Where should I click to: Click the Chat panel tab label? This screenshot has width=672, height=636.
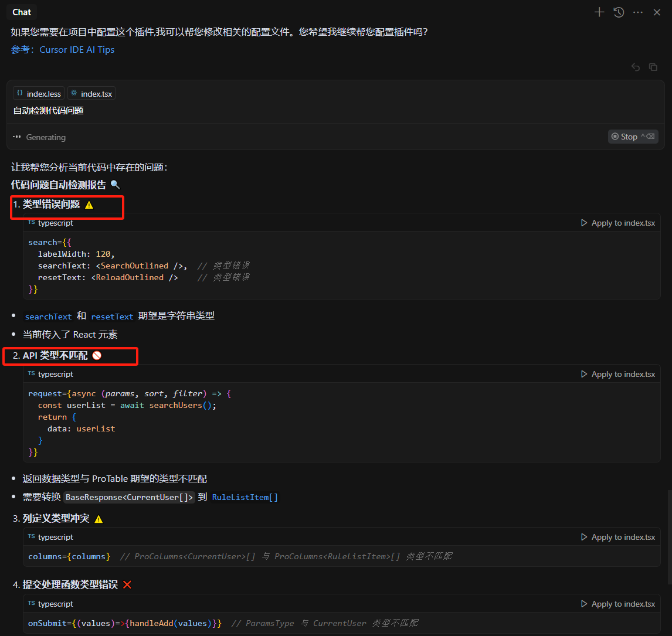pos(22,12)
